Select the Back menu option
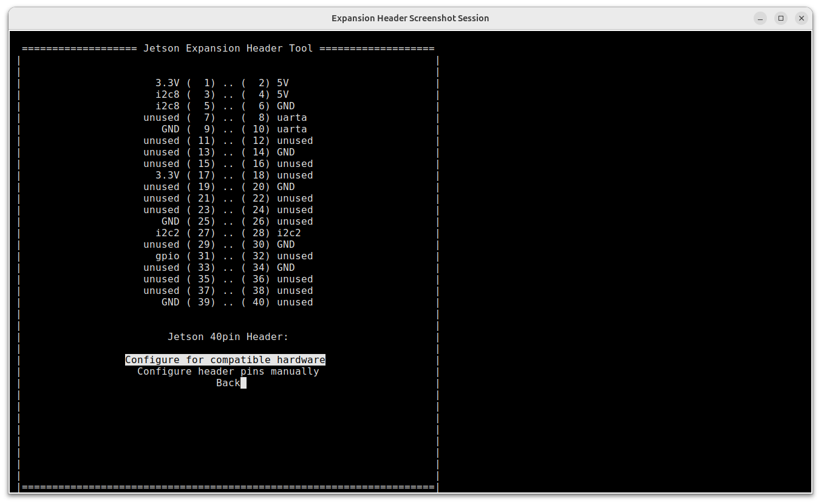 [x=228, y=383]
